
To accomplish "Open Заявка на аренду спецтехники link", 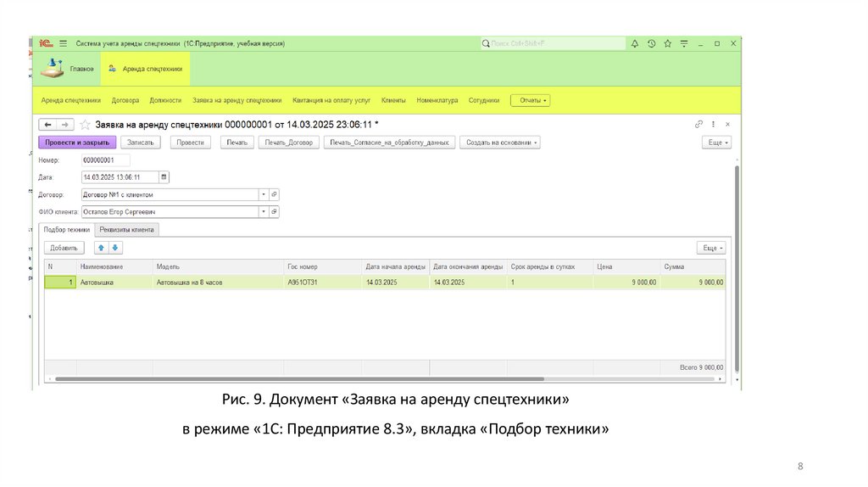I will click(x=237, y=100).
